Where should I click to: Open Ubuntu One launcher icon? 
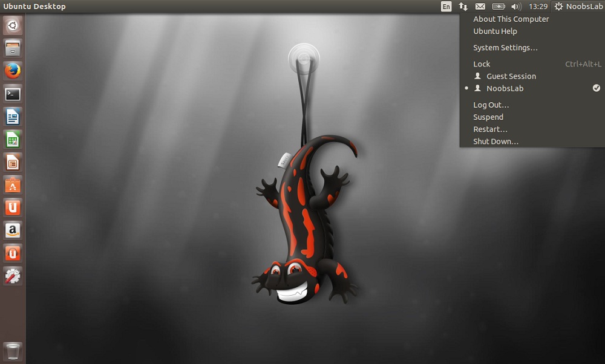[13, 208]
